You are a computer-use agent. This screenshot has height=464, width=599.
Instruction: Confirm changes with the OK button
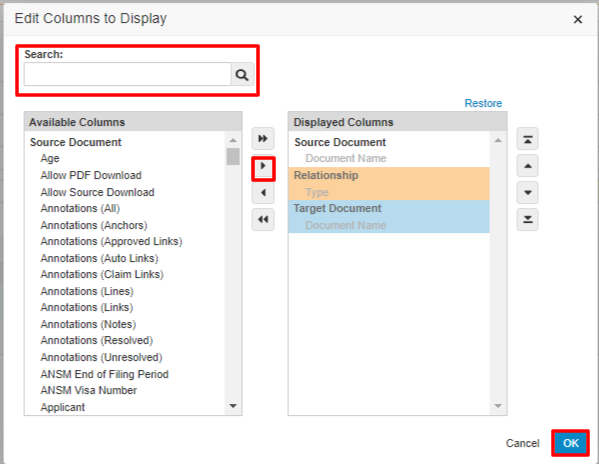570,443
